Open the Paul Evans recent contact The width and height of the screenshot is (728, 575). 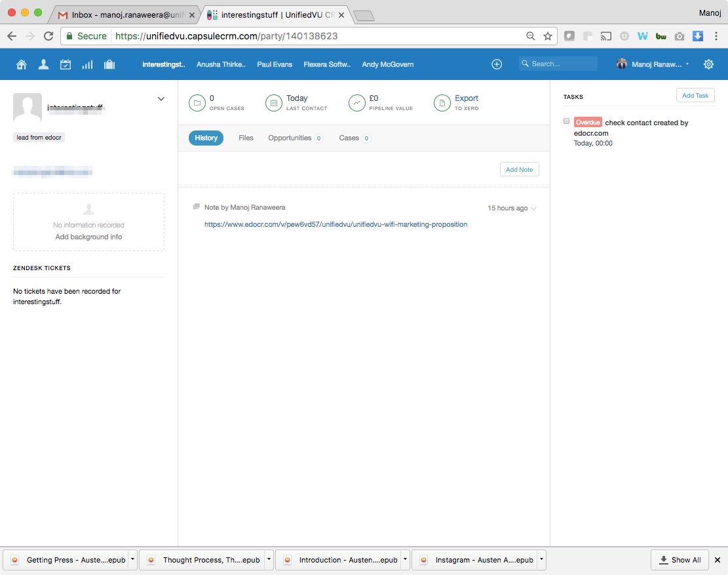[275, 64]
